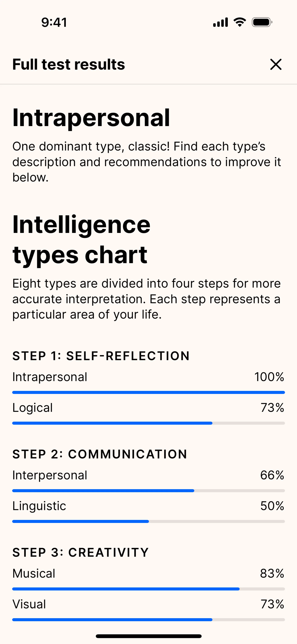297x644 pixels.
Task: Click the Musical 83% progress bar
Action: coord(148,589)
